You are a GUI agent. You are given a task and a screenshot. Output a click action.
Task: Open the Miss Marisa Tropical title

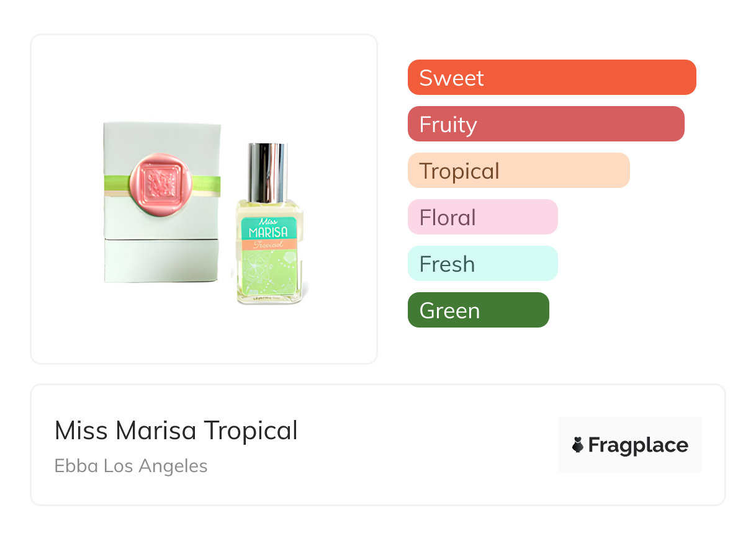click(176, 431)
